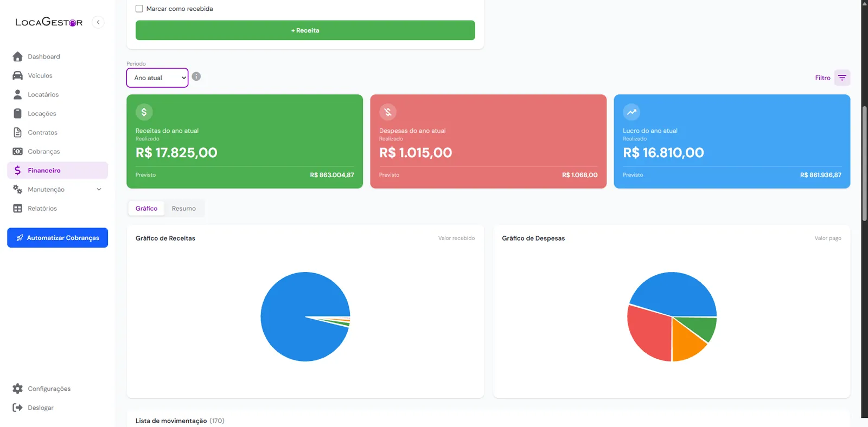Click the Valor recebido label

pyautogui.click(x=456, y=238)
